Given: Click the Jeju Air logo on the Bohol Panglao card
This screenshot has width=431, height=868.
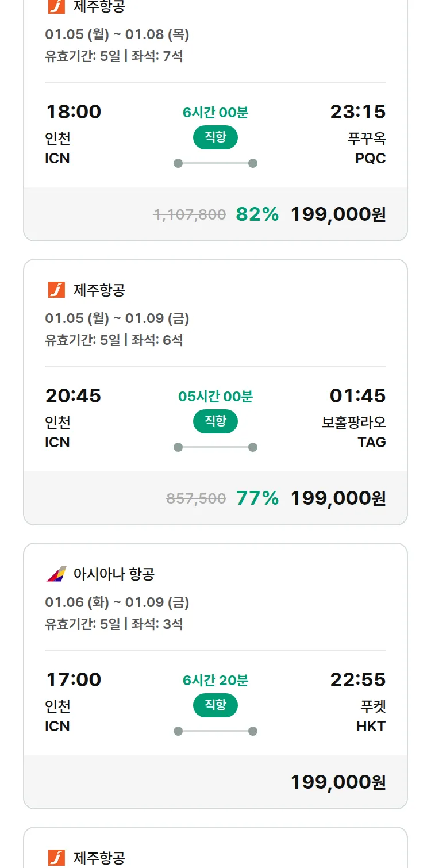Looking at the screenshot, I should coord(56,290).
